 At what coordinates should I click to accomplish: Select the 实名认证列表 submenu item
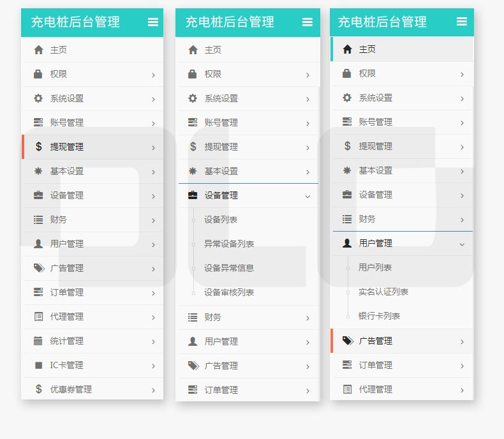(383, 292)
